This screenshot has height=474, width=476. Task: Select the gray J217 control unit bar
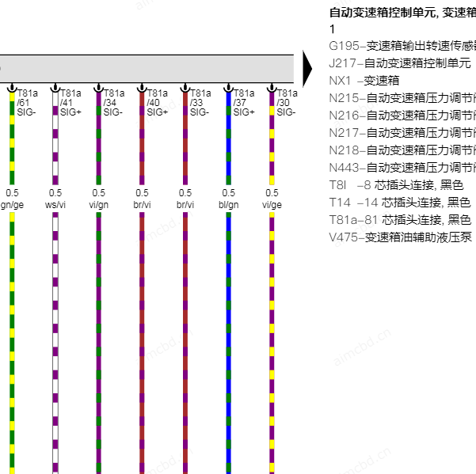click(147, 69)
